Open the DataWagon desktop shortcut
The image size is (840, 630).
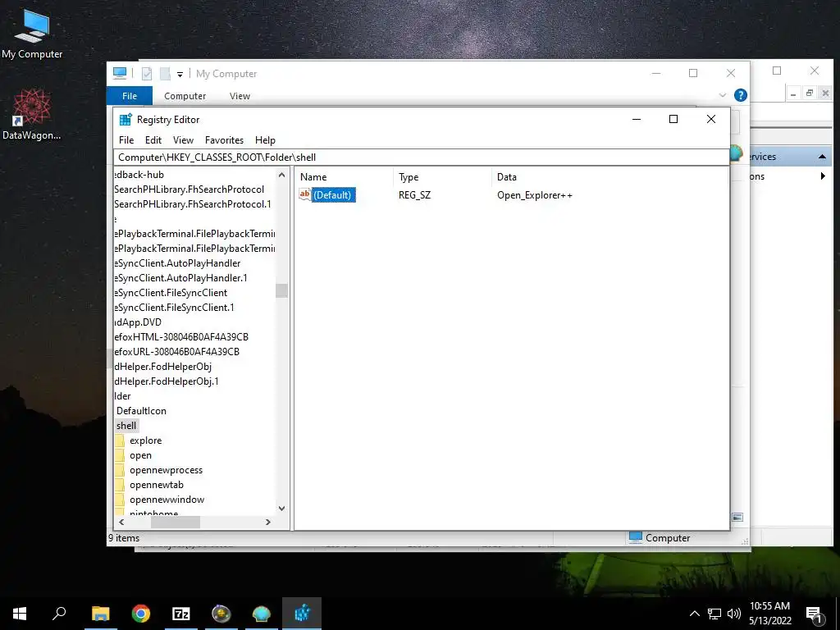coord(32,114)
